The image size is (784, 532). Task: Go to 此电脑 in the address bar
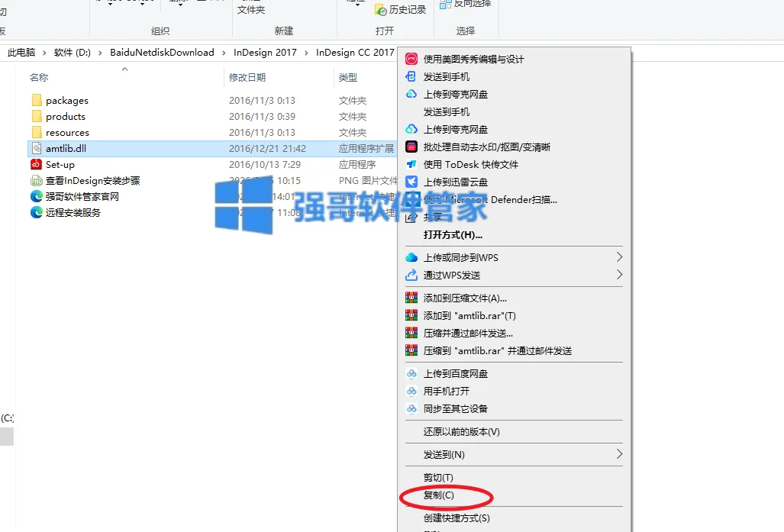click(21, 53)
